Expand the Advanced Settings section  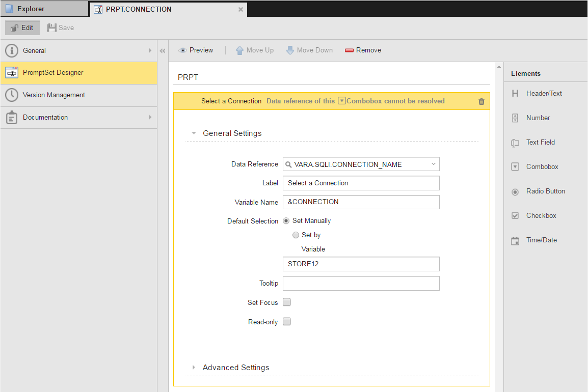click(x=235, y=368)
